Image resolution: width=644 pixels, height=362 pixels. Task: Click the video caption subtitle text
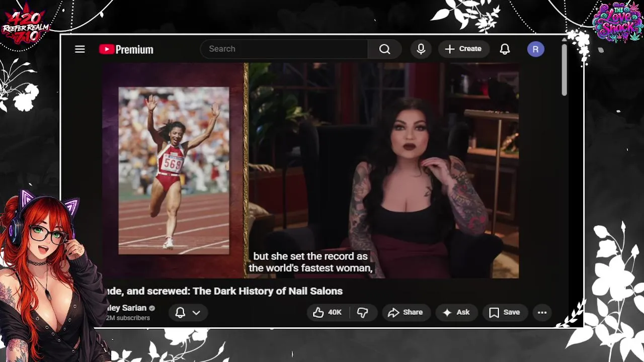tap(310, 262)
